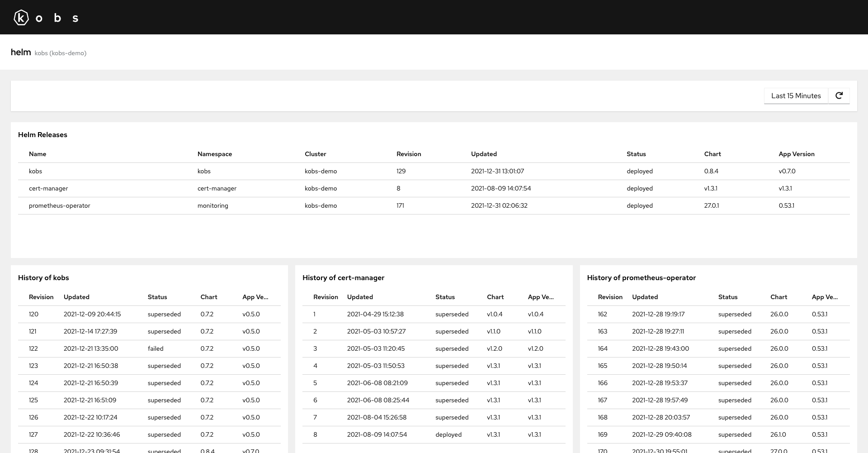Click the Helm Releases panel title

42,134
